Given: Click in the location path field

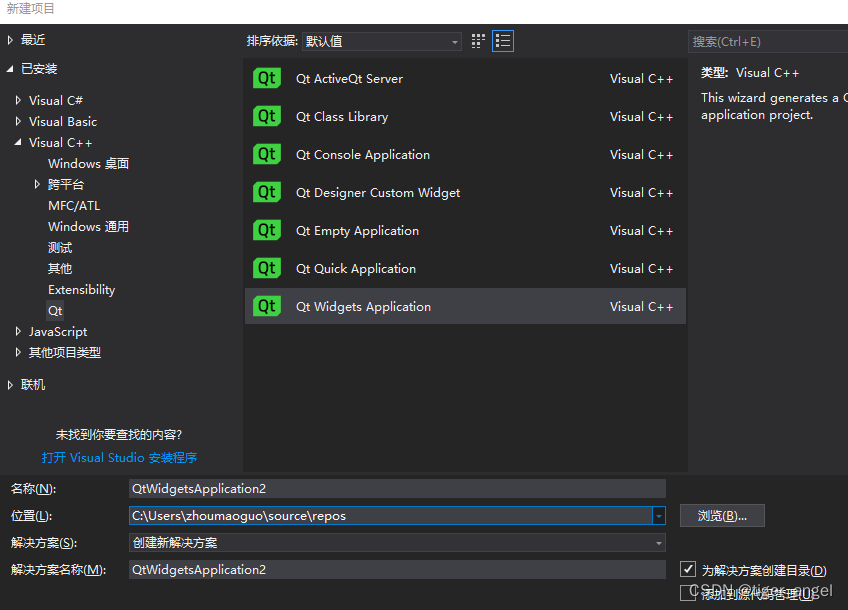Looking at the screenshot, I should 390,516.
